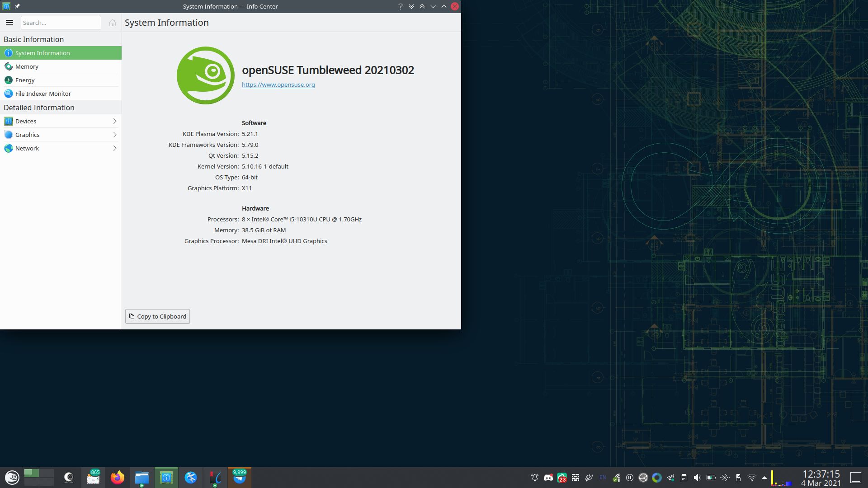Select the Energy section icon
This screenshot has width=868, height=488.
(x=9, y=80)
